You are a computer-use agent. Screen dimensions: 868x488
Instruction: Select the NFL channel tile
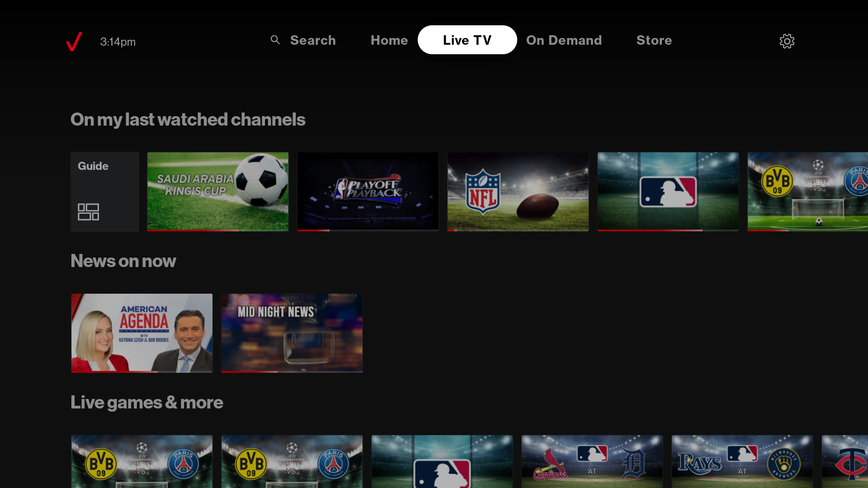[x=518, y=192]
